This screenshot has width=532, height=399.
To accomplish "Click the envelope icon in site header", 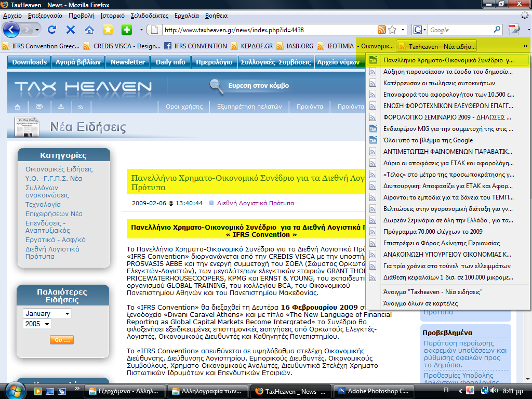I will (x=39, y=107).
